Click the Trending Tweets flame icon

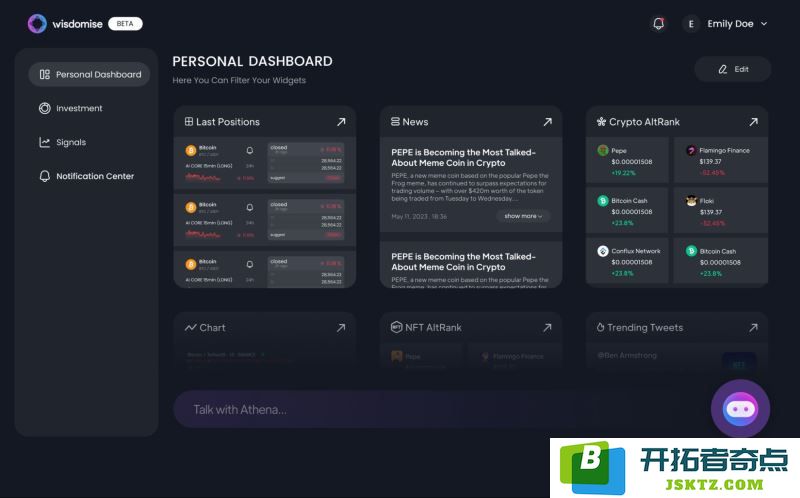pyautogui.click(x=601, y=327)
